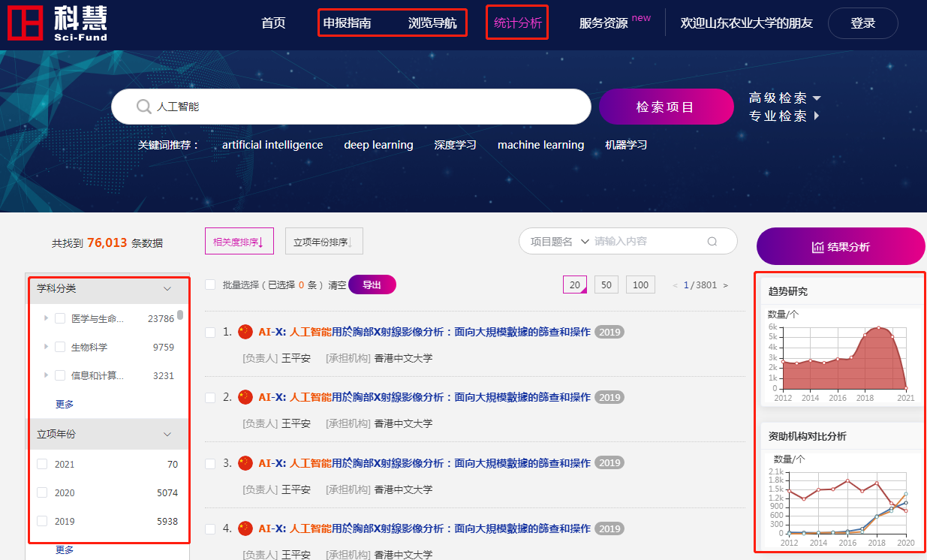927x560 pixels.
Task: Click the magnifier icon in main search bar
Action: [143, 107]
